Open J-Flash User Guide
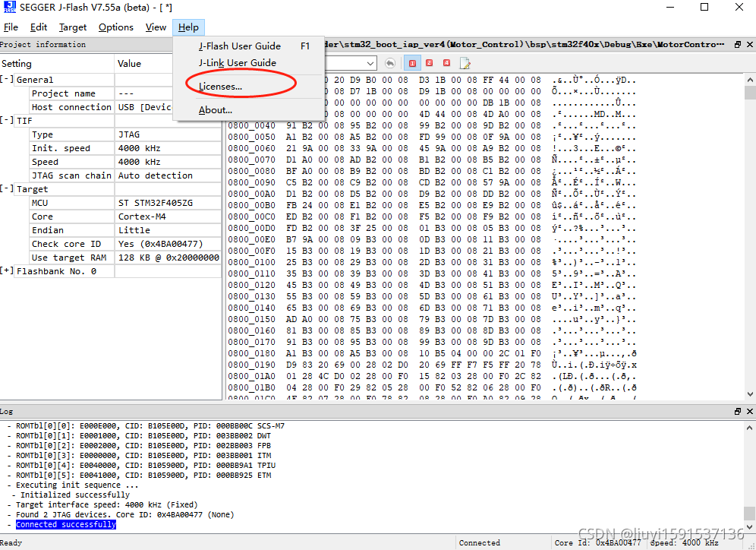 pos(249,46)
